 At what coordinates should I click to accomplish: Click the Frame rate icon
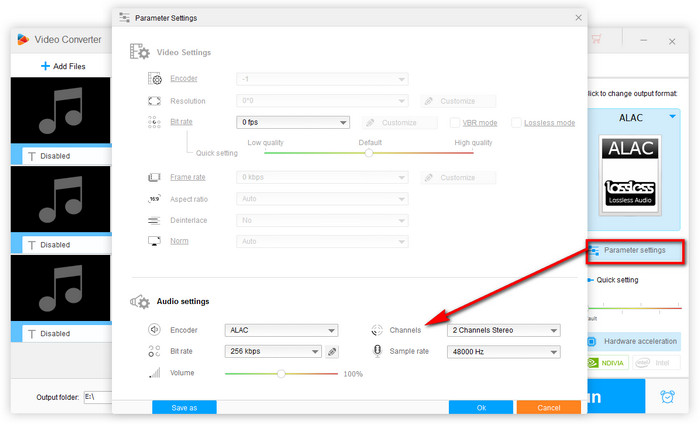(154, 177)
